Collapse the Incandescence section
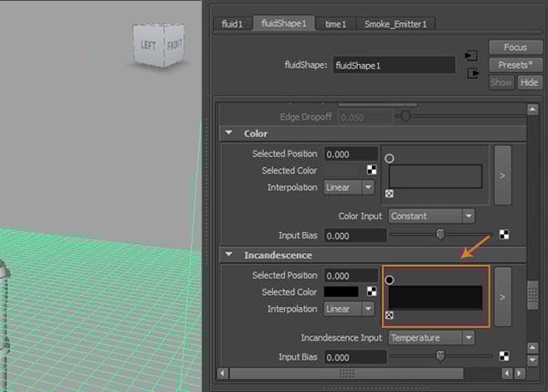 click(229, 254)
